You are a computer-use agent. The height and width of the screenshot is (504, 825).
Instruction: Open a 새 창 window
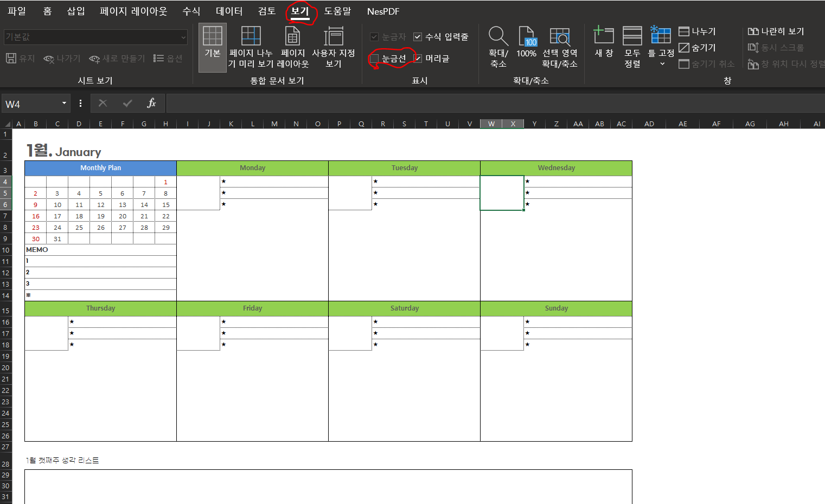(604, 42)
